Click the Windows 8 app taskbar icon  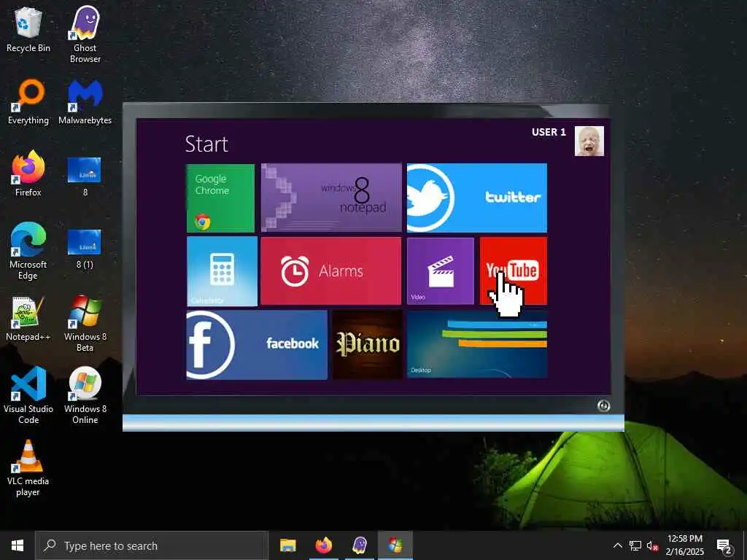(x=395, y=545)
